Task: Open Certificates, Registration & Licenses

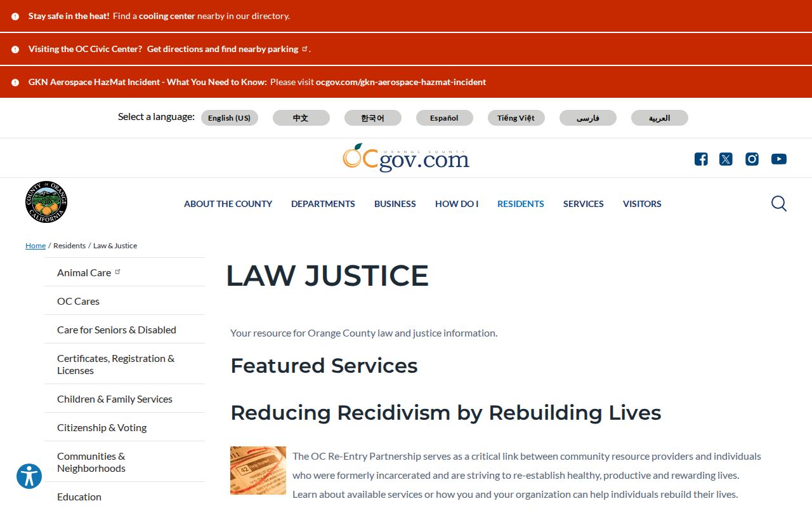Action: [124, 364]
